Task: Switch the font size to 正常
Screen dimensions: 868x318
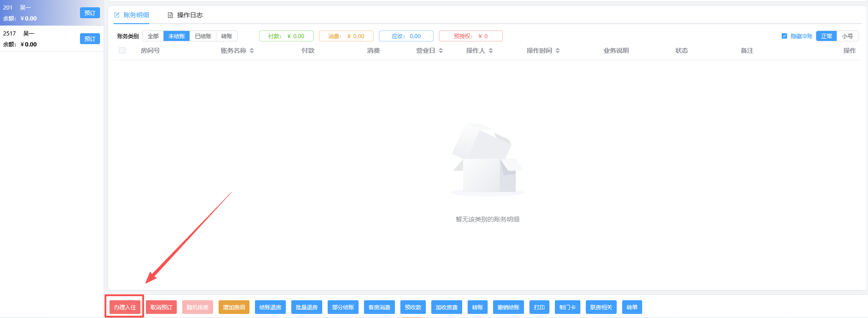Action: pos(827,36)
